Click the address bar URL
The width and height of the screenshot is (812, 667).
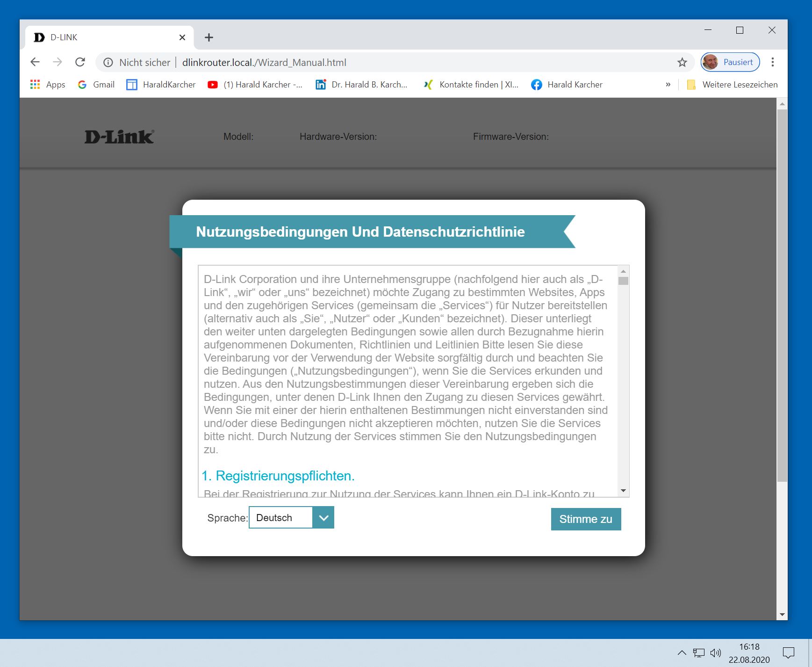pos(264,63)
